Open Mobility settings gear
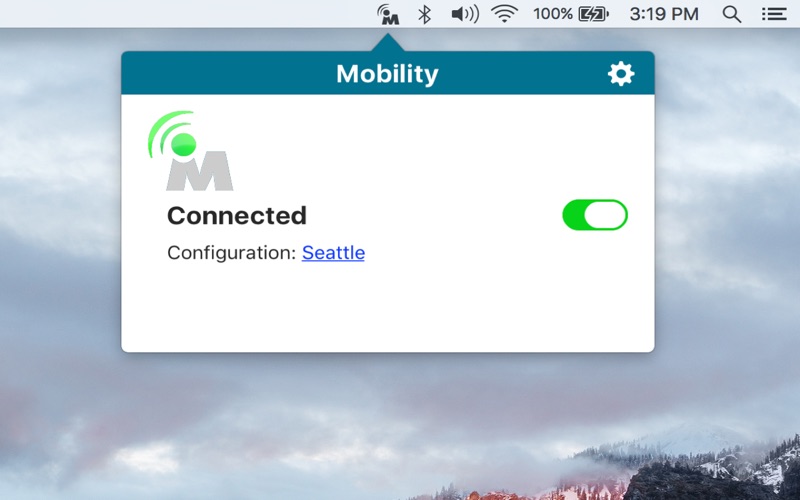The image size is (800, 500). pos(621,74)
